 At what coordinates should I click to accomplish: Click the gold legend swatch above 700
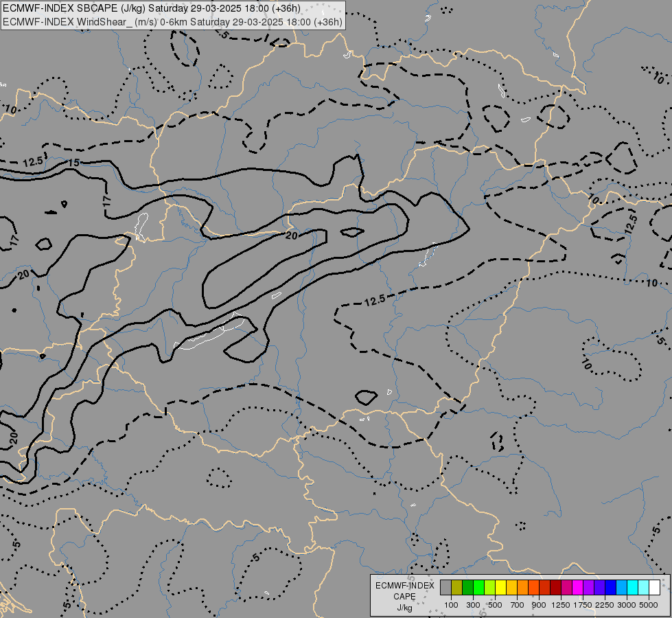pyautogui.click(x=511, y=587)
